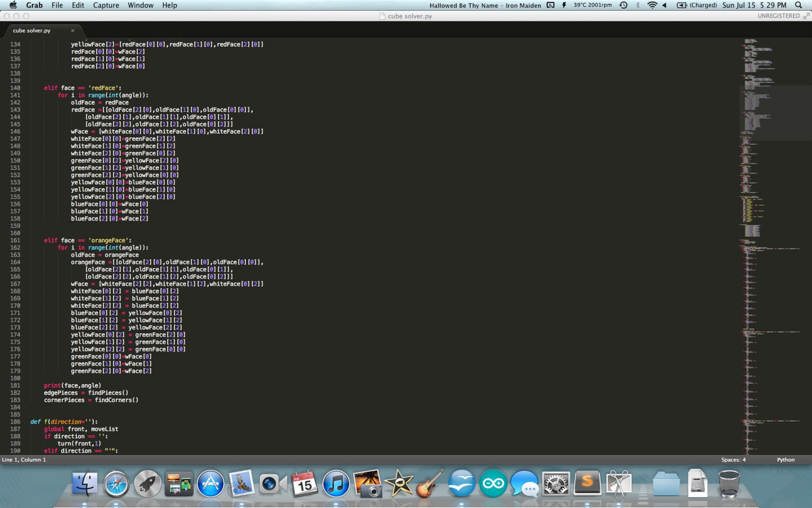812x508 pixels.
Task: Open the Arduino IDE dock icon
Action: click(493, 483)
